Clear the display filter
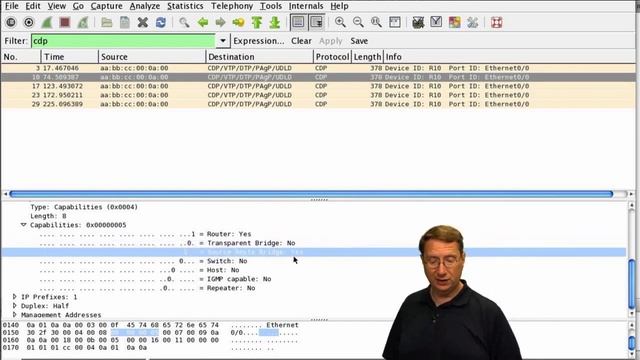640x360 pixels. point(301,41)
